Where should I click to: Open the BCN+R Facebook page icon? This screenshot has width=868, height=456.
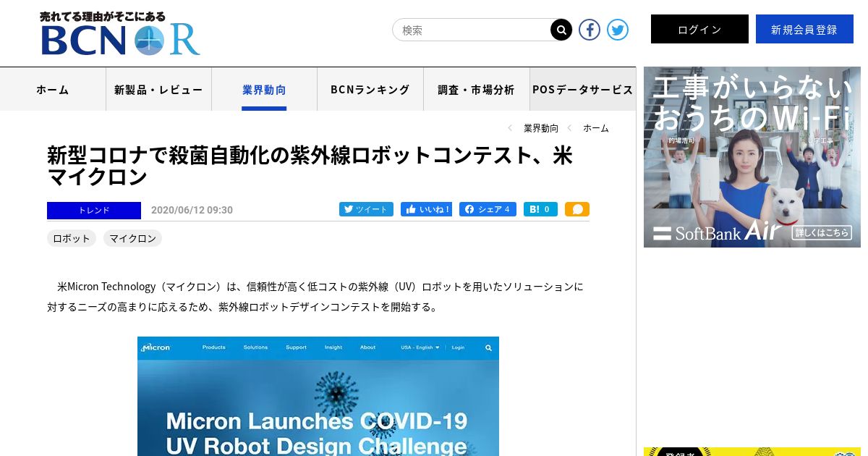pyautogui.click(x=590, y=30)
